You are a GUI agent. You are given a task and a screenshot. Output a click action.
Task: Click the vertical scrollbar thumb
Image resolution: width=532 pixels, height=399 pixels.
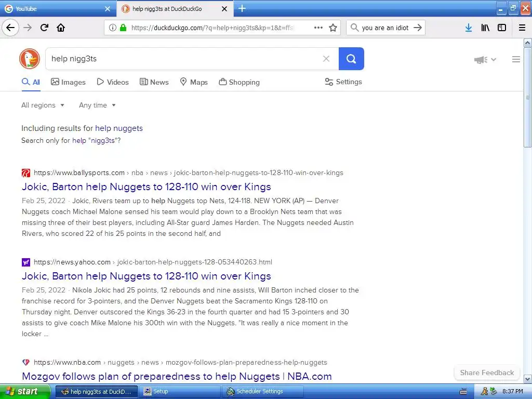(x=527, y=97)
